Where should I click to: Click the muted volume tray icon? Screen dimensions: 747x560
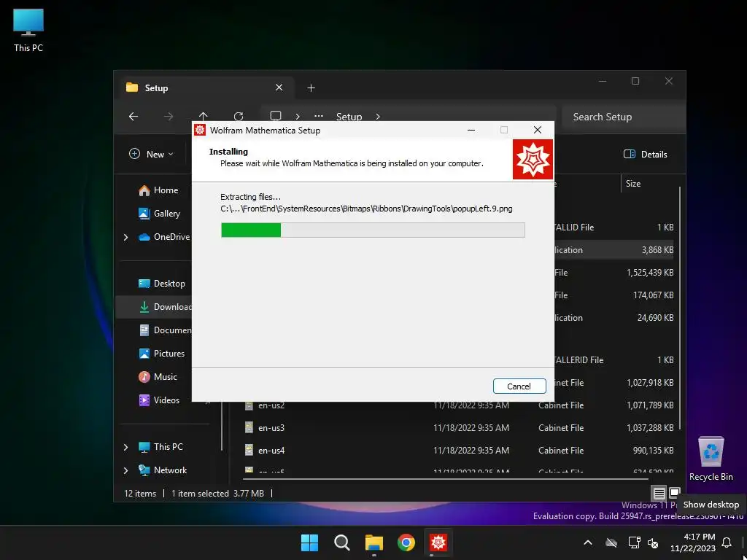(x=654, y=542)
